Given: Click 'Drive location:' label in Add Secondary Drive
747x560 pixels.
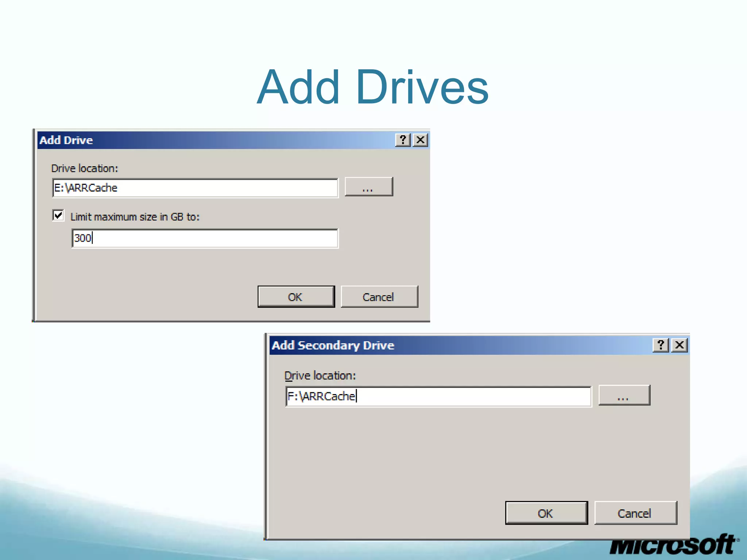Looking at the screenshot, I should (x=320, y=376).
